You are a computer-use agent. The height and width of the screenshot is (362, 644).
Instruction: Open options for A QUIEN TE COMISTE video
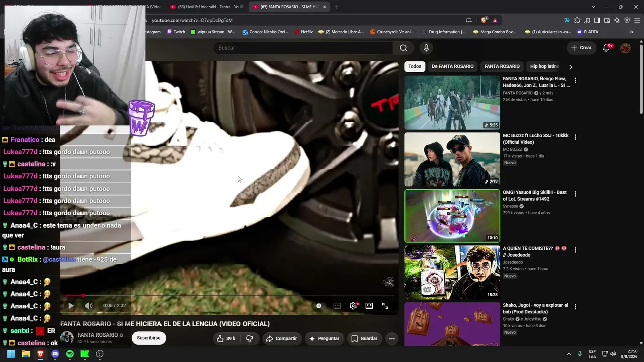575,250
